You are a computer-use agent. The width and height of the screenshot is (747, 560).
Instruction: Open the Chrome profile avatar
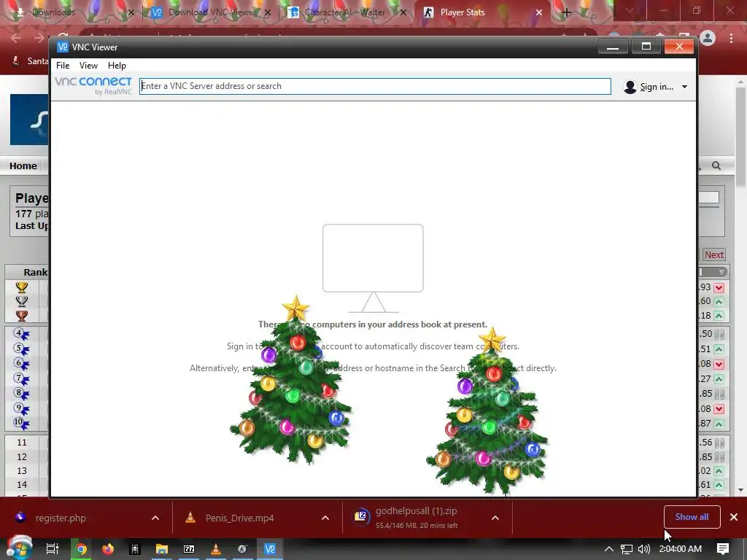[708, 38]
